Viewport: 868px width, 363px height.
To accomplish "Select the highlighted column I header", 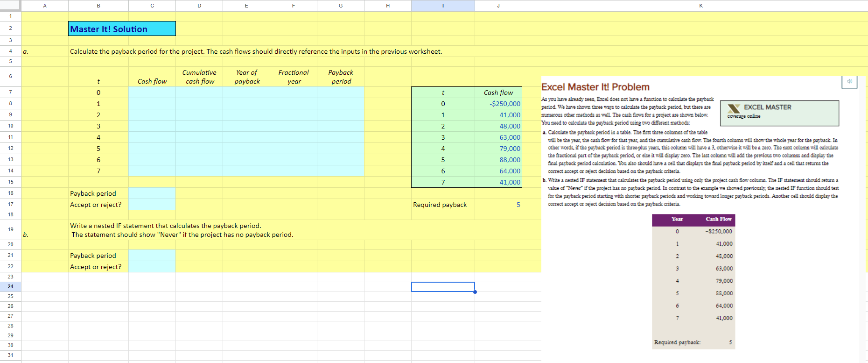I will [x=443, y=6].
